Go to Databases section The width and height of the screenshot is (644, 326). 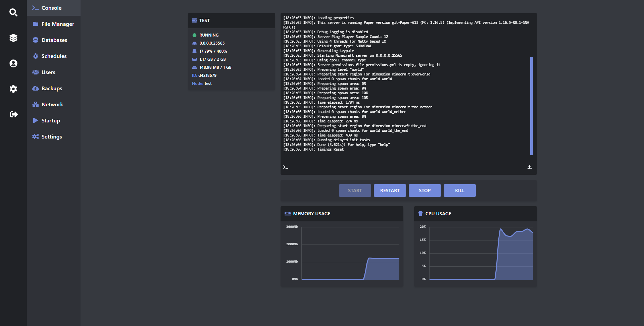tap(54, 40)
